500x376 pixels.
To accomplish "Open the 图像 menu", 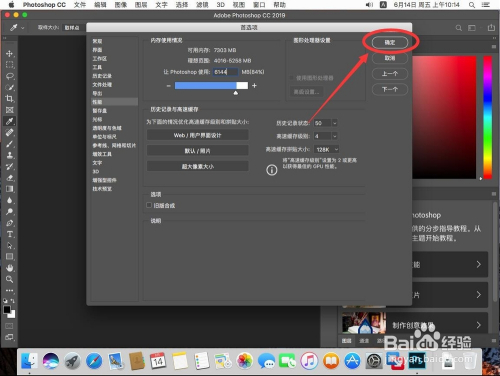I will [x=121, y=5].
